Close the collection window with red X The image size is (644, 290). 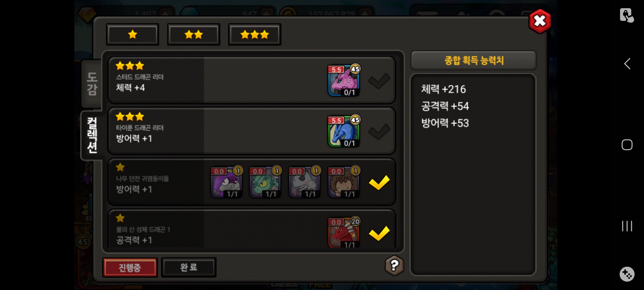click(540, 21)
